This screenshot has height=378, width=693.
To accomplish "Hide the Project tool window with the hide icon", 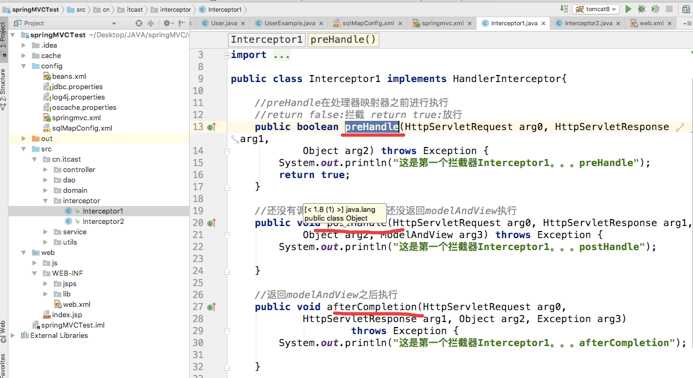I will coord(181,23).
